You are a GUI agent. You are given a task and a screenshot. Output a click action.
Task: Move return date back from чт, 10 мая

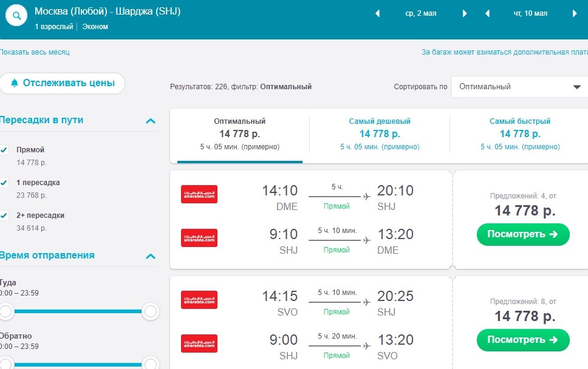[487, 13]
